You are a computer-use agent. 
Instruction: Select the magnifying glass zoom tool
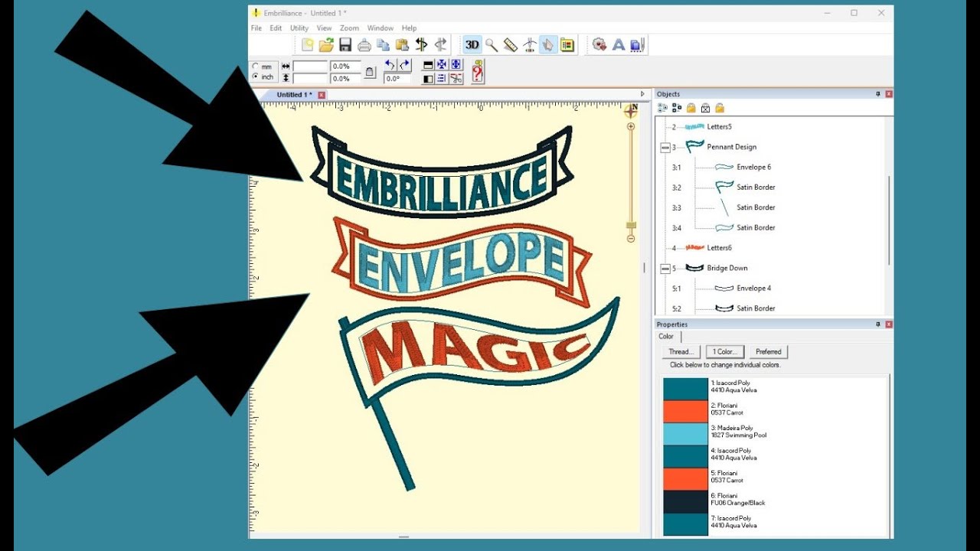click(492, 45)
